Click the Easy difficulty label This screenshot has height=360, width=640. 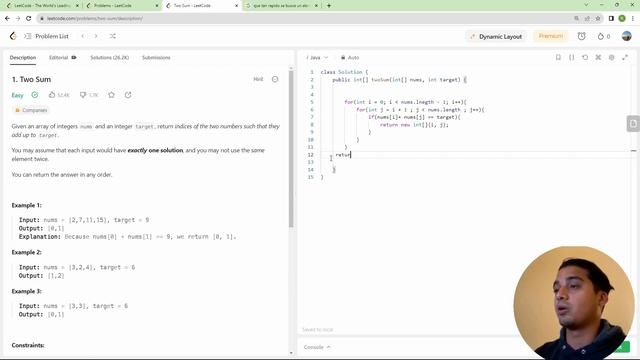[x=18, y=95]
